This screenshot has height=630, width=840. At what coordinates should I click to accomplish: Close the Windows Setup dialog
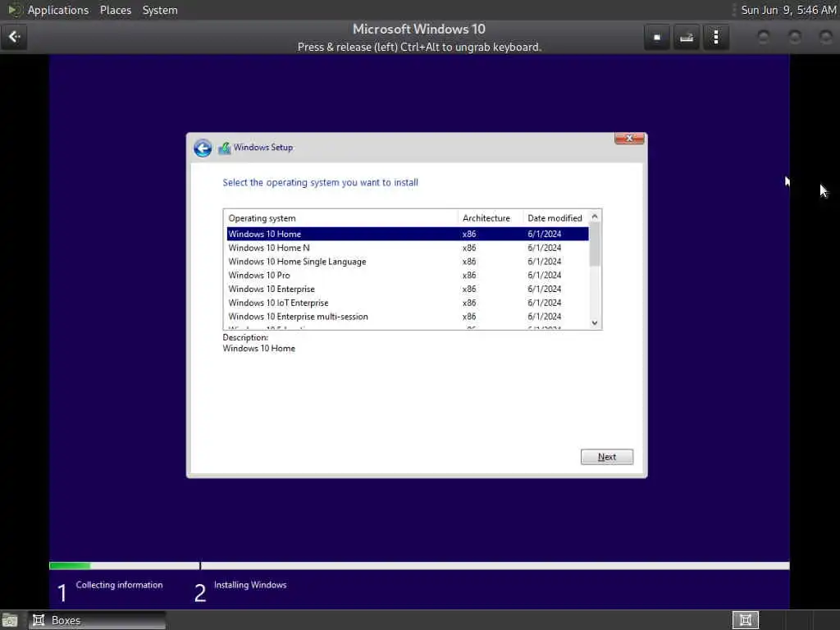629,138
